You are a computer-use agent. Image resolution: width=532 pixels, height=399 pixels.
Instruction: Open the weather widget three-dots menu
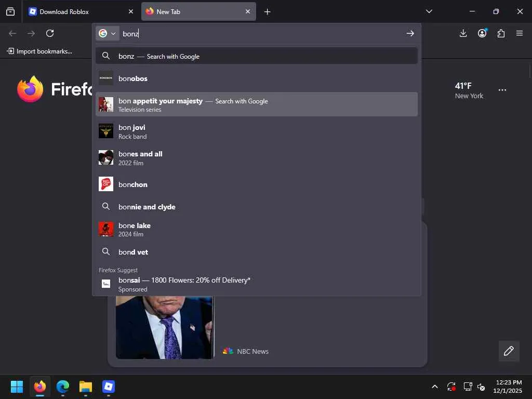(x=502, y=90)
